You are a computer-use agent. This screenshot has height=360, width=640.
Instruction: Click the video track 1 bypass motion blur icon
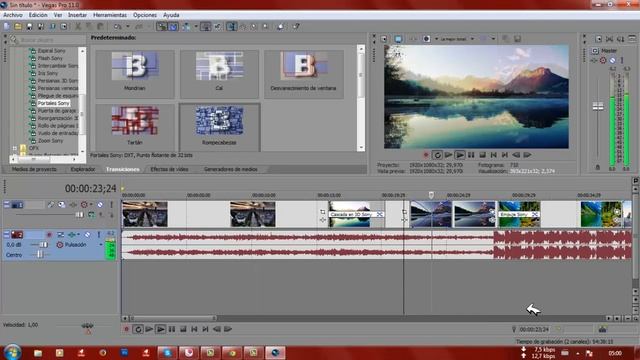point(51,204)
